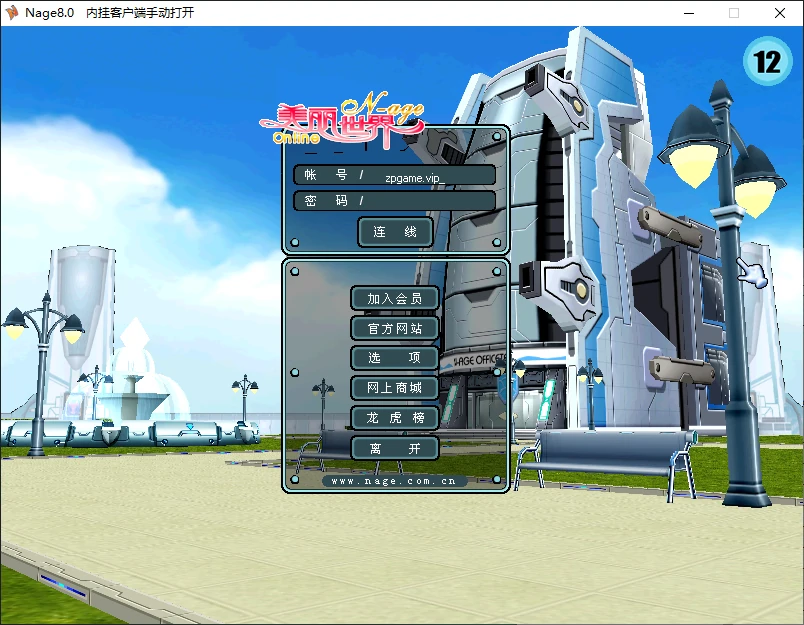Open the 加入会员 membership signup

click(395, 298)
